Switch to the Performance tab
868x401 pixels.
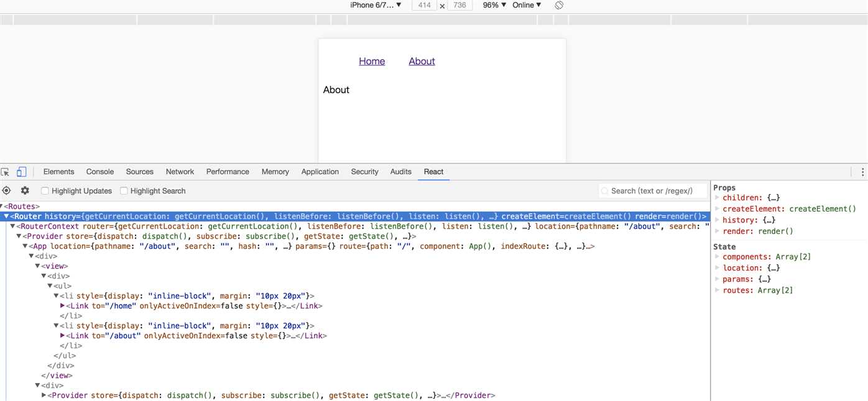click(228, 172)
